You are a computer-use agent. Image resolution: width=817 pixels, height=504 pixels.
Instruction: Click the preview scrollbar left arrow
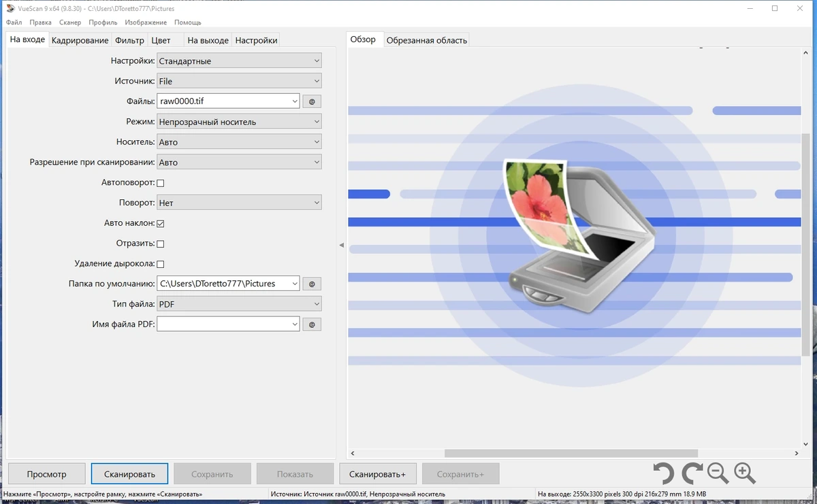[x=352, y=453]
